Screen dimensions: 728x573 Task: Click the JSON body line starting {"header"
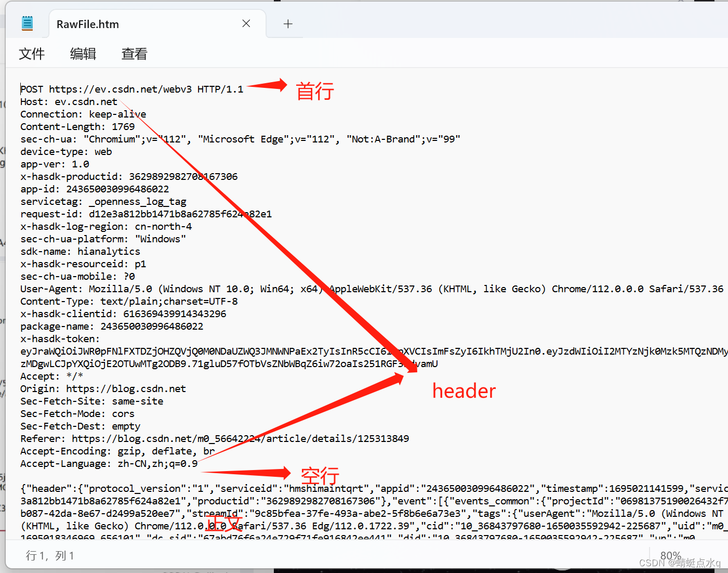(x=374, y=488)
